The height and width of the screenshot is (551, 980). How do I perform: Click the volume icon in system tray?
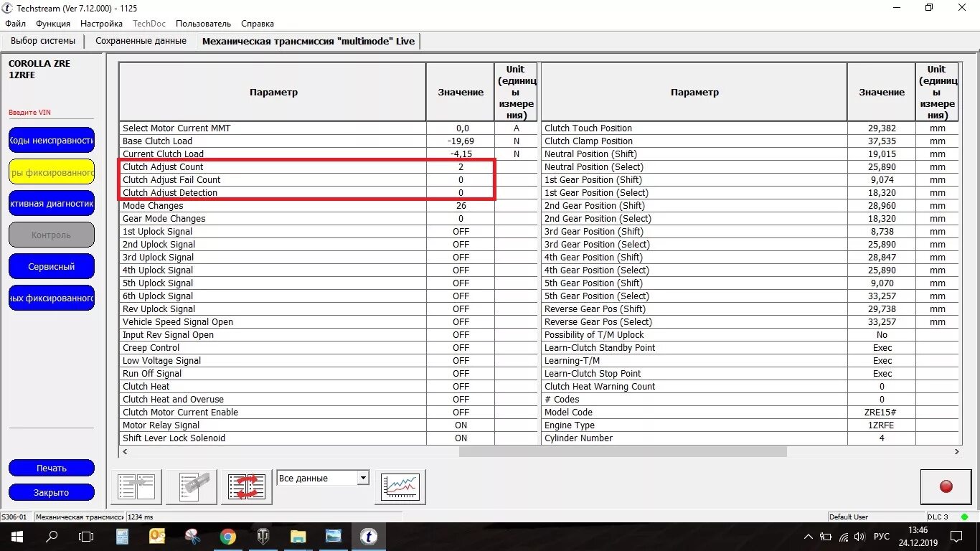859,537
